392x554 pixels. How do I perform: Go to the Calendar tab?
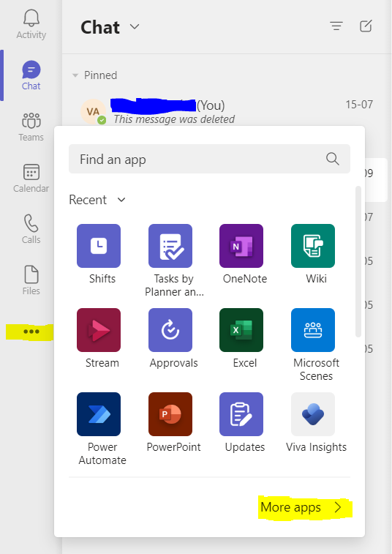pyautogui.click(x=31, y=178)
